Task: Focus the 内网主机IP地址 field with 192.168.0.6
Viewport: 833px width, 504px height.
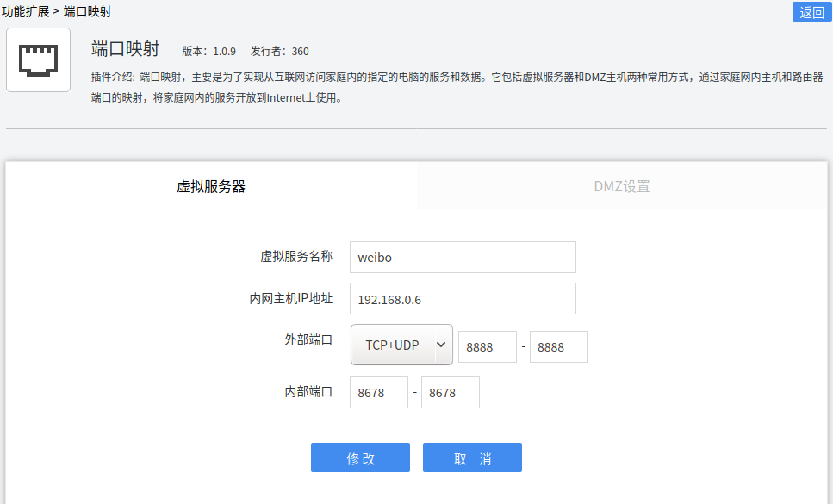Action: pyautogui.click(x=463, y=299)
